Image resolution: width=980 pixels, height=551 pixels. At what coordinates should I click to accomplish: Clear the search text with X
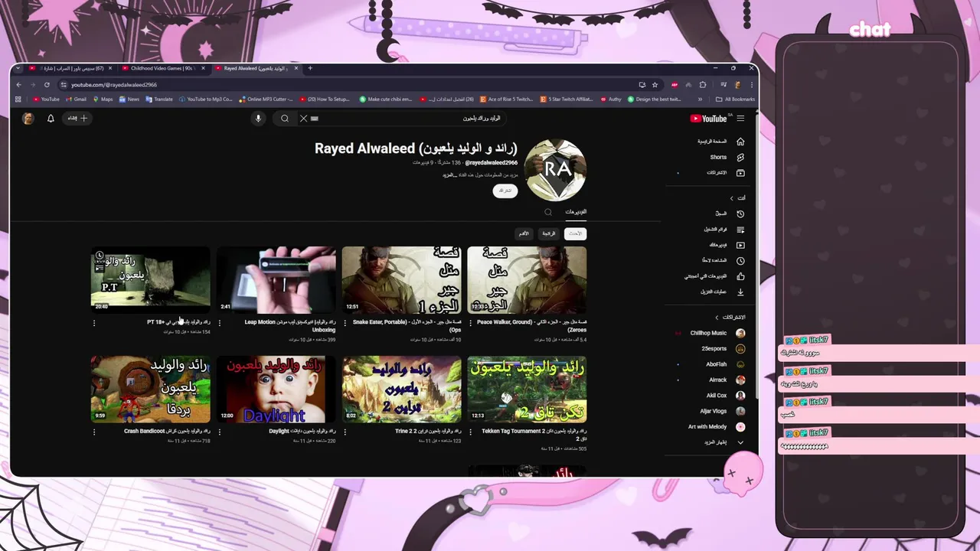(x=303, y=119)
